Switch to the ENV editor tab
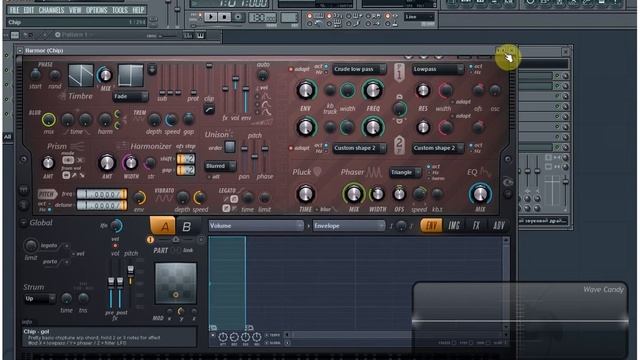The width and height of the screenshot is (640, 360). 431,226
